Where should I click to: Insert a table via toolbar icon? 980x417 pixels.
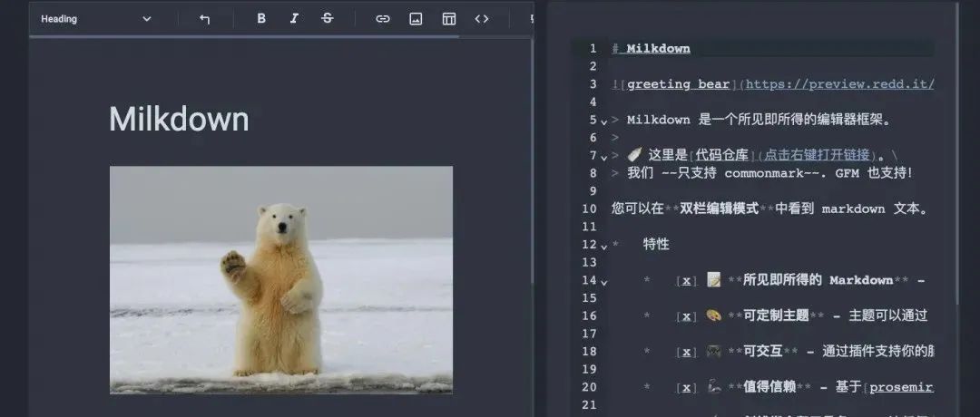(x=449, y=19)
